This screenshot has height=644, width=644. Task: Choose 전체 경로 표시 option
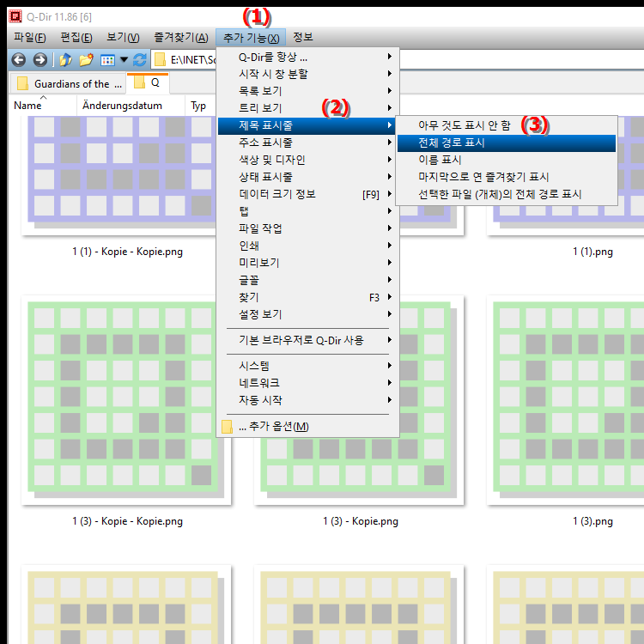[x=507, y=143]
